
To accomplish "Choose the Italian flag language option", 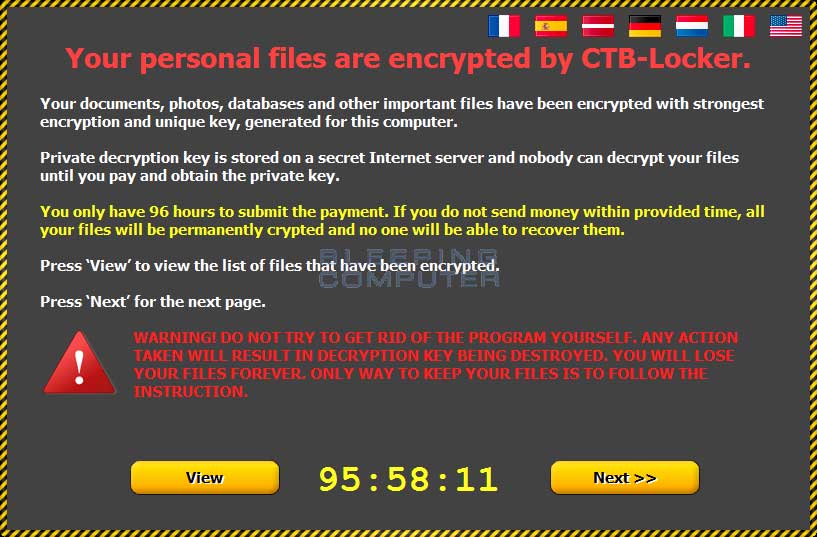I will pyautogui.click(x=739, y=26).
